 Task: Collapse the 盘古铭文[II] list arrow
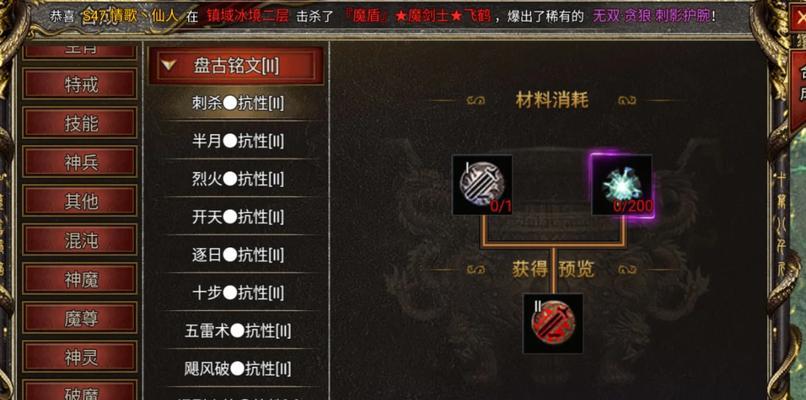(x=169, y=65)
